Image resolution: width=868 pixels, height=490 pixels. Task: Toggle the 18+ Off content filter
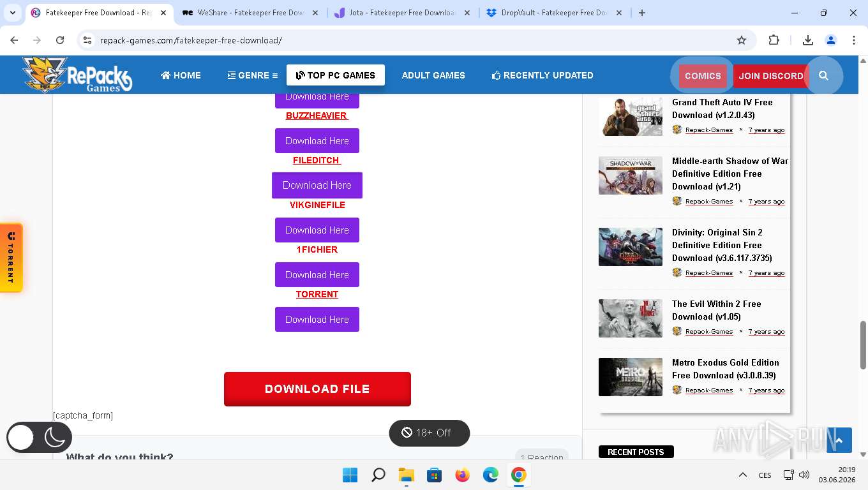pos(430,433)
